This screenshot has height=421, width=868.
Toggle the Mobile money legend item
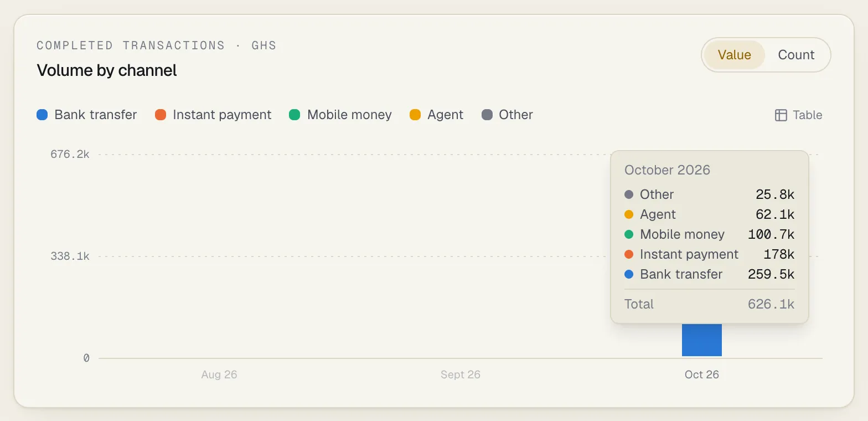[x=340, y=115]
